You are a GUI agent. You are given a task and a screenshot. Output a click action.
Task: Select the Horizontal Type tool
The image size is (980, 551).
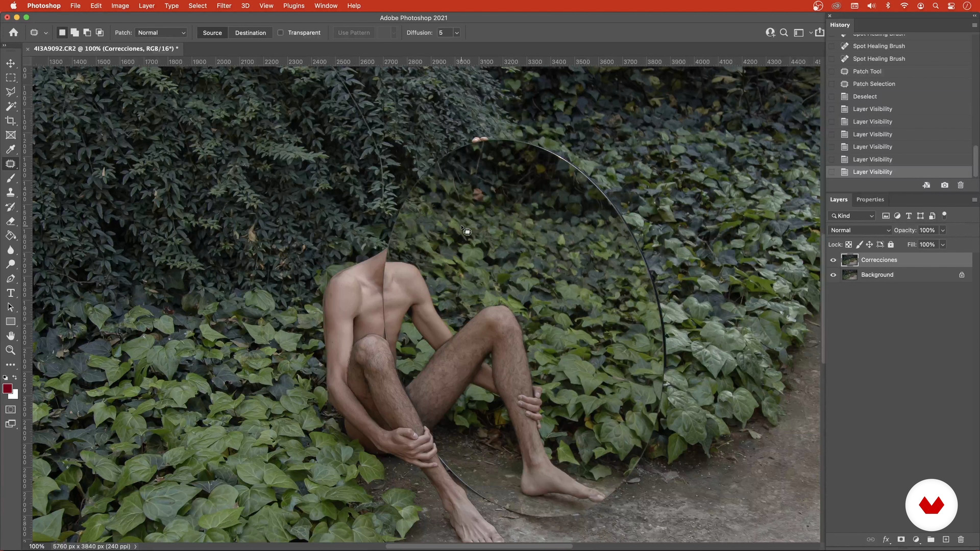pyautogui.click(x=10, y=293)
